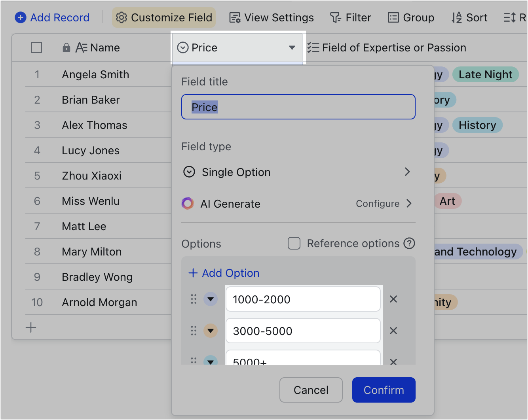Enable the Reference options checkbox
This screenshot has width=528, height=420.
pos(294,243)
